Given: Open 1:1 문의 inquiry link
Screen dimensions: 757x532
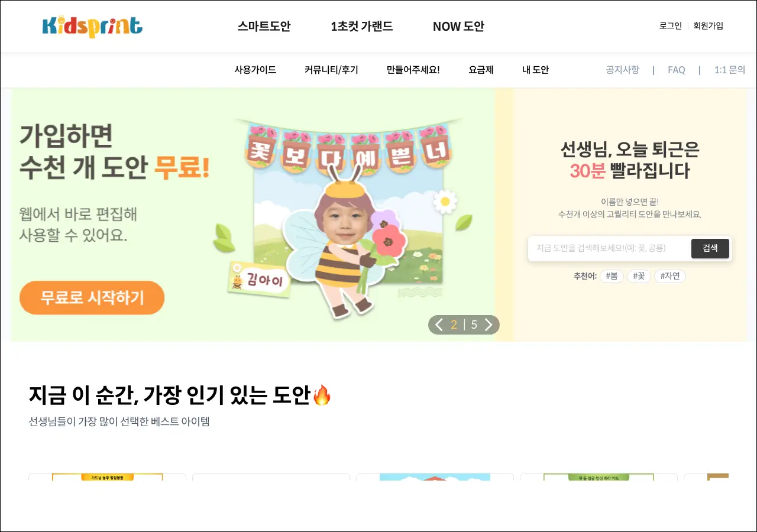Looking at the screenshot, I should coord(730,70).
